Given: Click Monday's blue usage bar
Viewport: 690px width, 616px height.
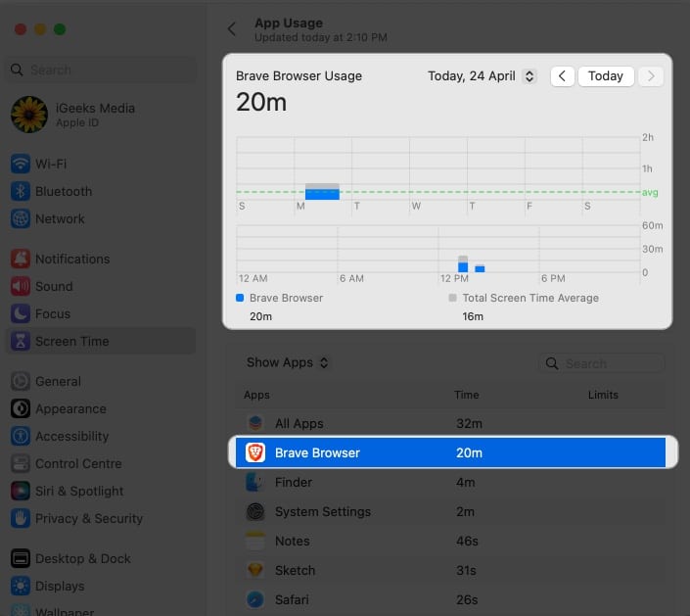Looking at the screenshot, I should pyautogui.click(x=322, y=194).
